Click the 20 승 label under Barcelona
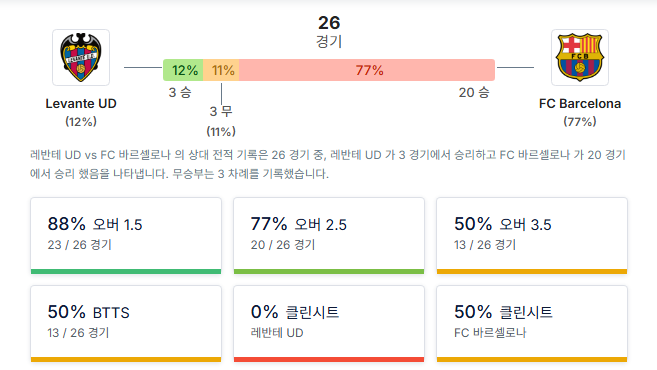The height and width of the screenshot is (370, 657). pyautogui.click(x=474, y=93)
